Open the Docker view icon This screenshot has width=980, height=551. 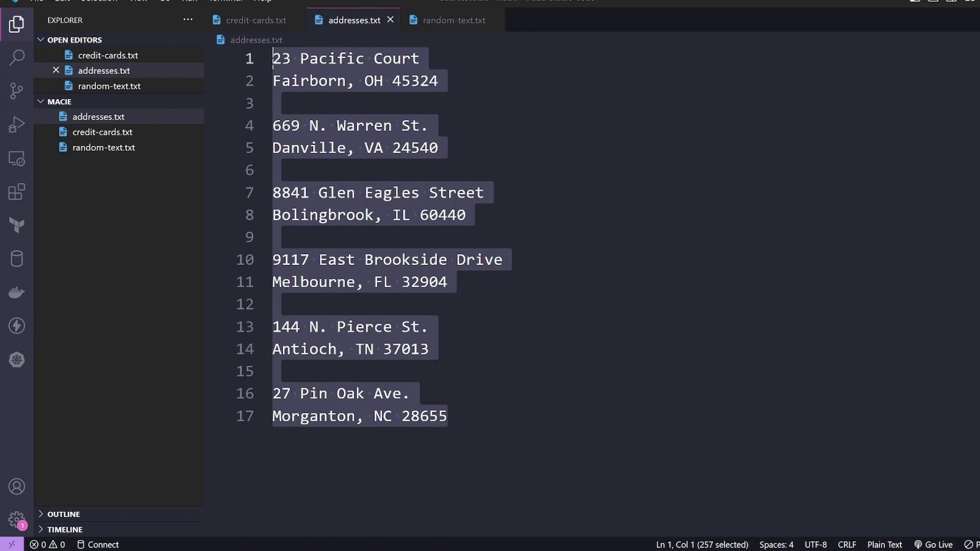pos(16,293)
